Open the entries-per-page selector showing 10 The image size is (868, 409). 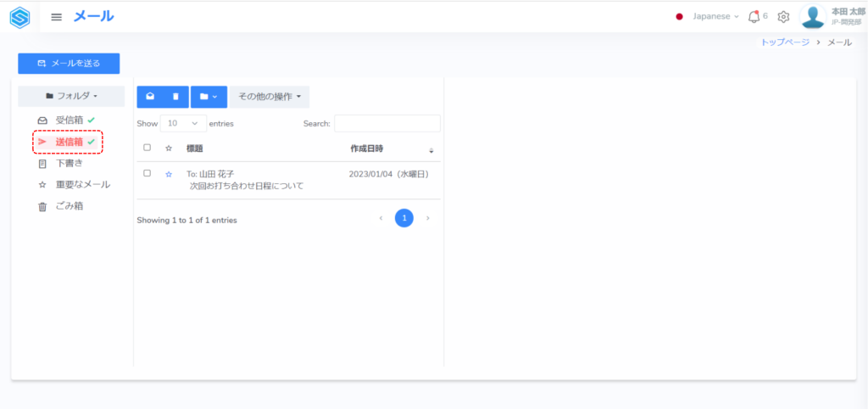click(183, 123)
